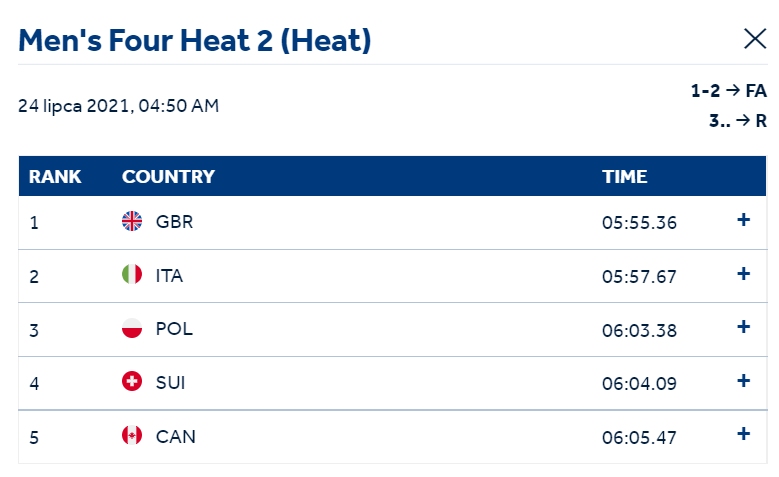Expand CAN row plus icon
Screen dimensions: 779x477
click(x=743, y=434)
